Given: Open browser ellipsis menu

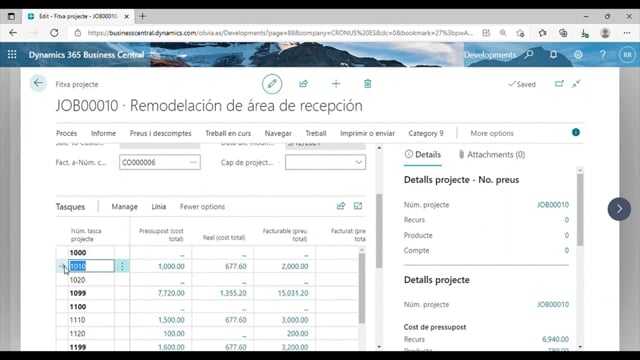Looking at the screenshot, I should pos(627,33).
